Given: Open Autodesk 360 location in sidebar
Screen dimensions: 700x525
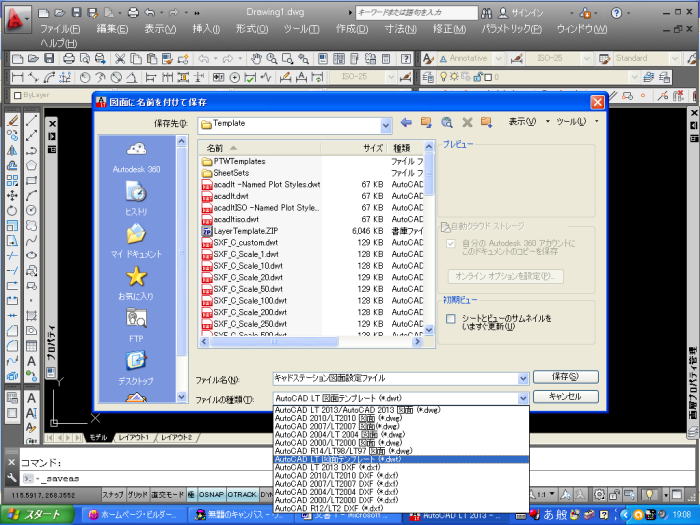Looking at the screenshot, I should (136, 157).
